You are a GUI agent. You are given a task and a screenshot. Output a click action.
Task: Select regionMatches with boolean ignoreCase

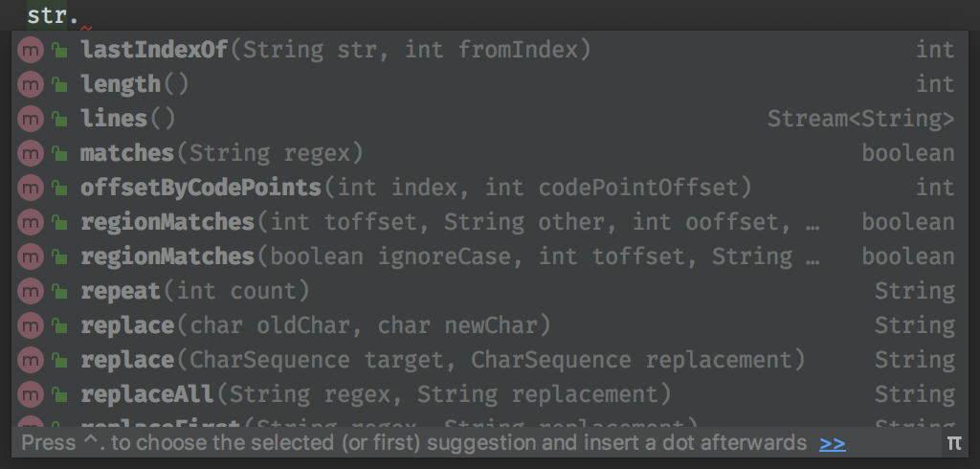[x=450, y=257]
